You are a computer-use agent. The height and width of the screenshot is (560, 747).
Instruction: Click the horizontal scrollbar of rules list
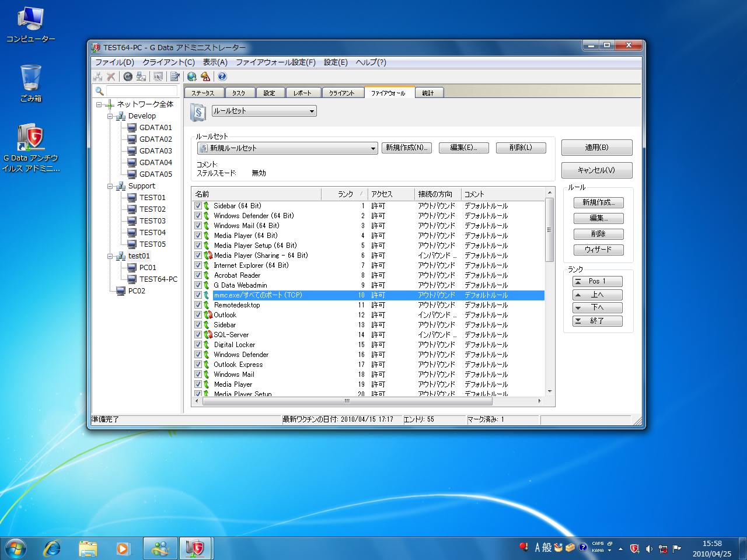(347, 401)
